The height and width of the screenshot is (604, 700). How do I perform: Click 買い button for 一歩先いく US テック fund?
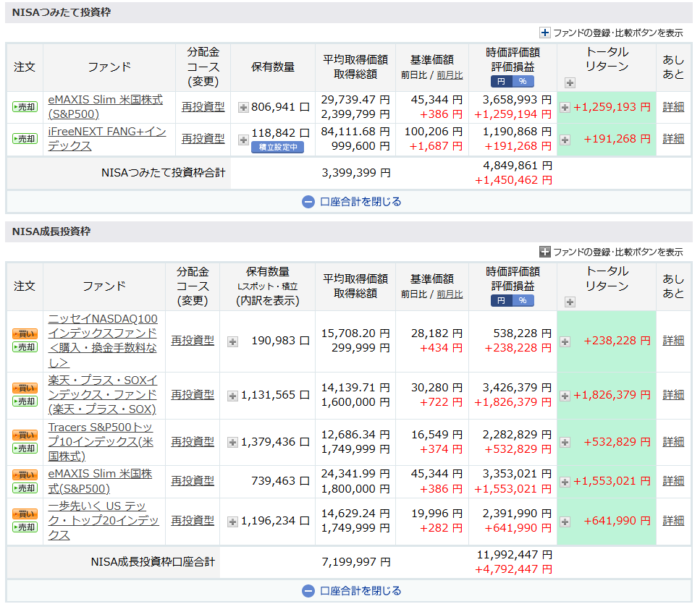tap(25, 514)
